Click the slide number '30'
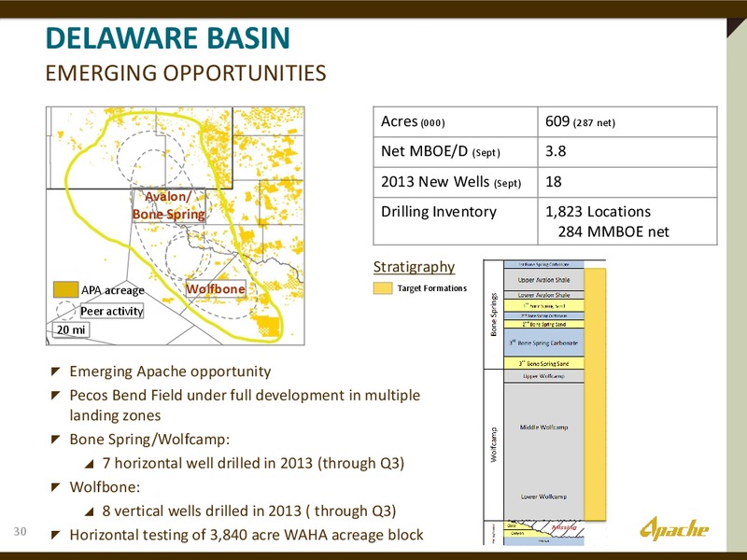This screenshot has width=747, height=560. click(20, 531)
